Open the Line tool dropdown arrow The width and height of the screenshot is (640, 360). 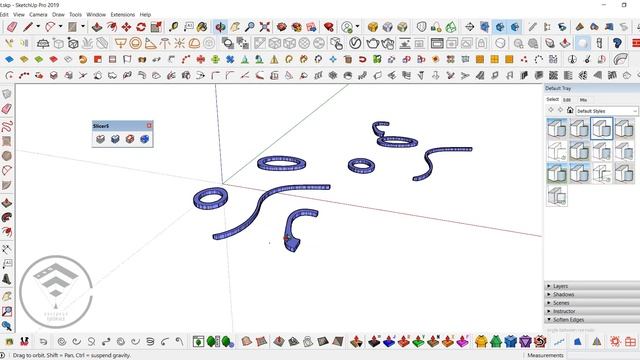pyautogui.click(x=38, y=27)
